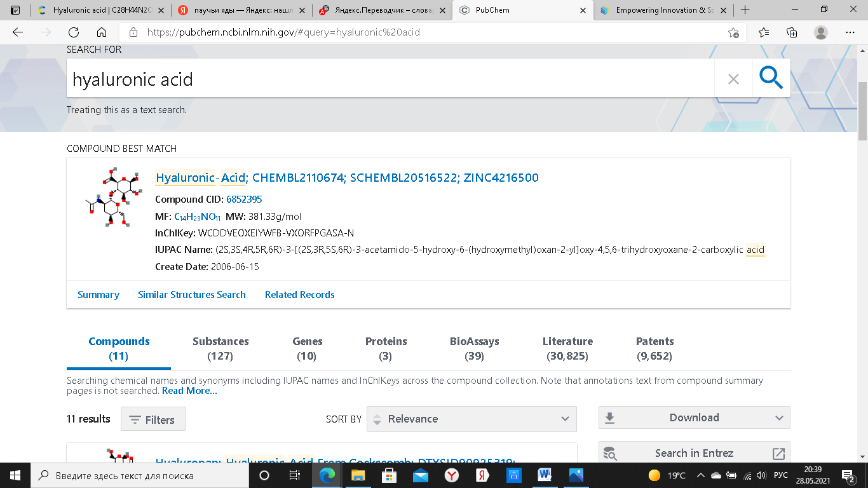Reload the page
This screenshot has height=488, width=868.
pos(74,32)
